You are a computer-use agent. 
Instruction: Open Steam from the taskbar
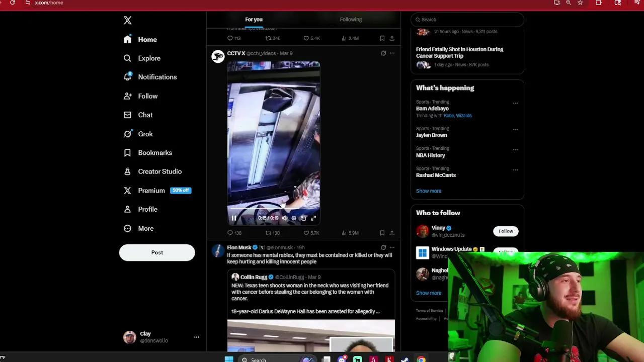[x=405, y=359]
